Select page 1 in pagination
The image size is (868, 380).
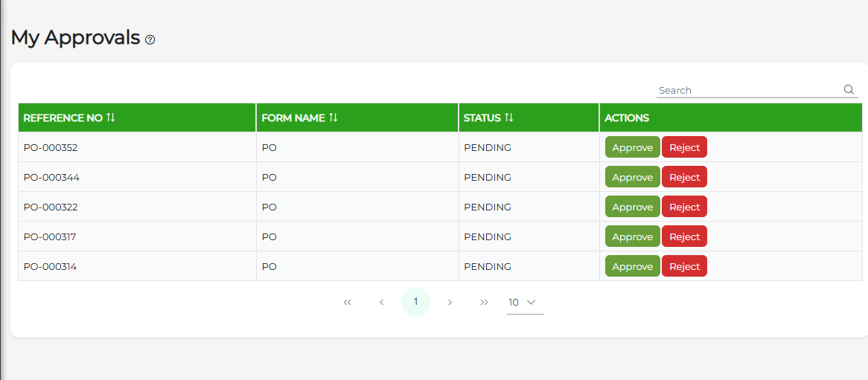point(415,302)
